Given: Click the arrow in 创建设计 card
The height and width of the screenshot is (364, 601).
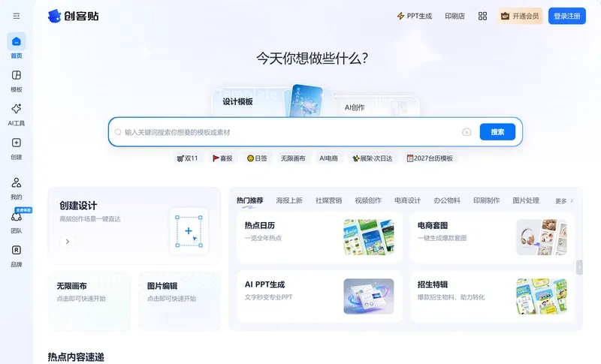Looking at the screenshot, I should (68, 242).
